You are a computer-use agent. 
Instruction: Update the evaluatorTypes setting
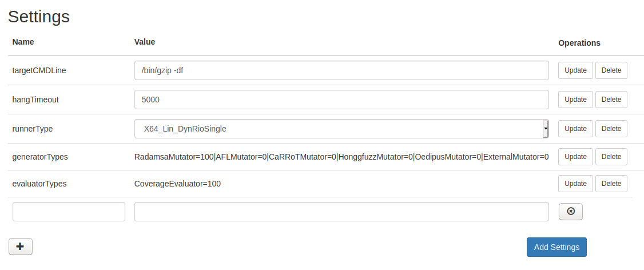pos(575,184)
